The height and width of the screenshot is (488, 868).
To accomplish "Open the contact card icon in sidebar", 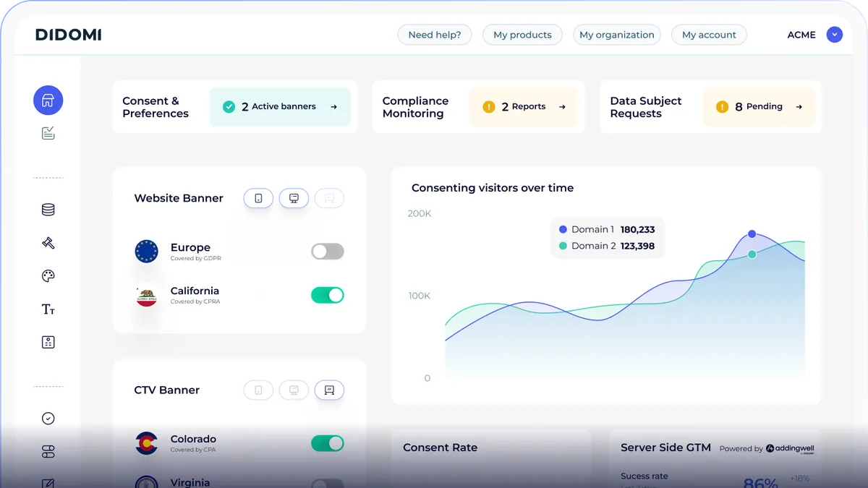I will [48, 343].
